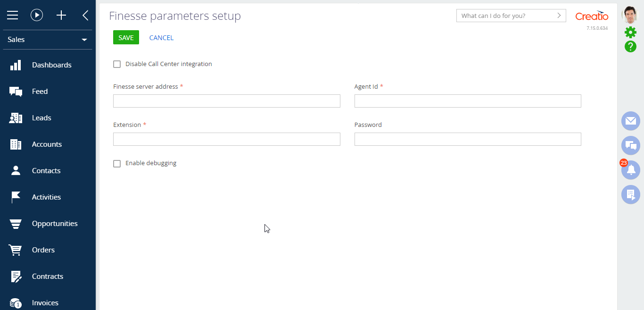Click the run process play icon
The image size is (644, 310).
(x=37, y=15)
